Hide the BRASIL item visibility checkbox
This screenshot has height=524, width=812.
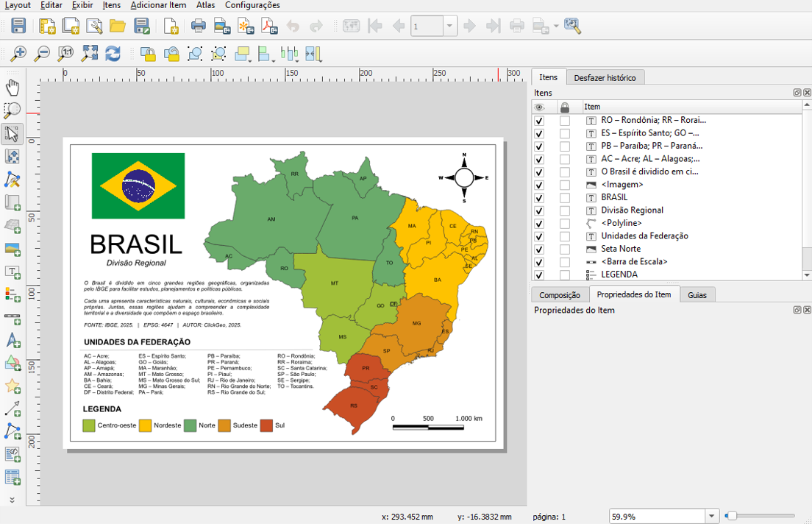point(539,198)
